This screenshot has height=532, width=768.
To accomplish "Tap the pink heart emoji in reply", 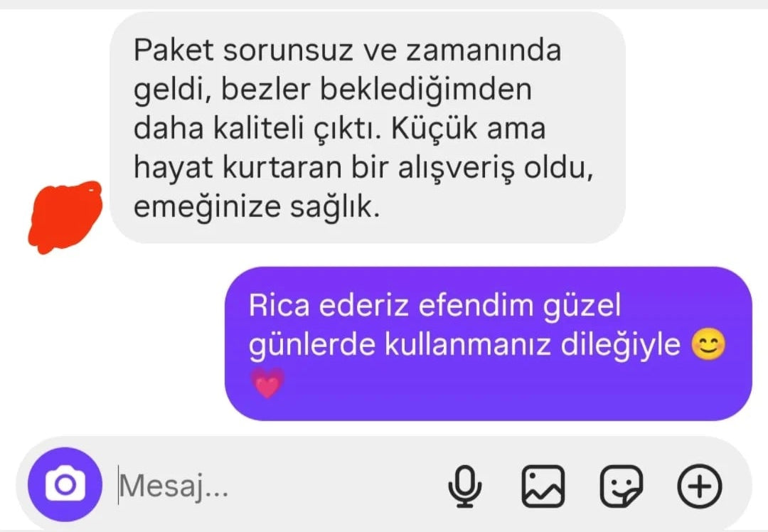I will [x=267, y=383].
